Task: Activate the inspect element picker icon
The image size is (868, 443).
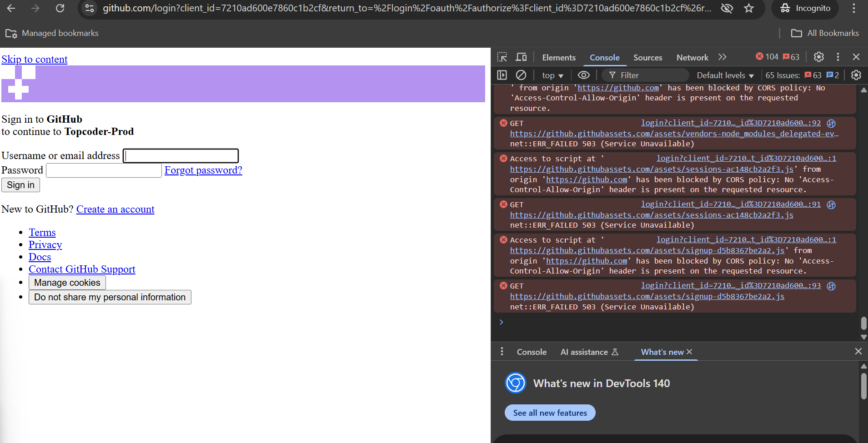Action: [502, 57]
